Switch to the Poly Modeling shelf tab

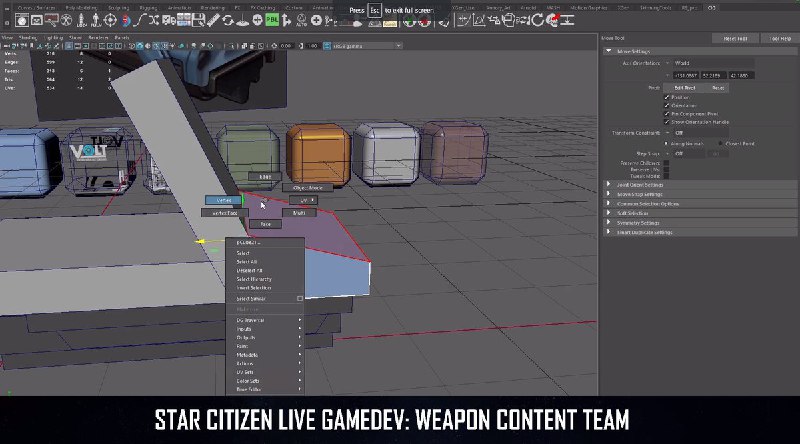(80, 8)
